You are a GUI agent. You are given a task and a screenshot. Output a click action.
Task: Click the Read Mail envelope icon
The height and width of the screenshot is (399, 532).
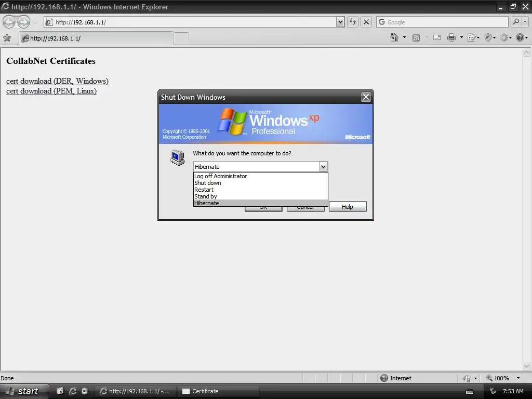(437, 37)
